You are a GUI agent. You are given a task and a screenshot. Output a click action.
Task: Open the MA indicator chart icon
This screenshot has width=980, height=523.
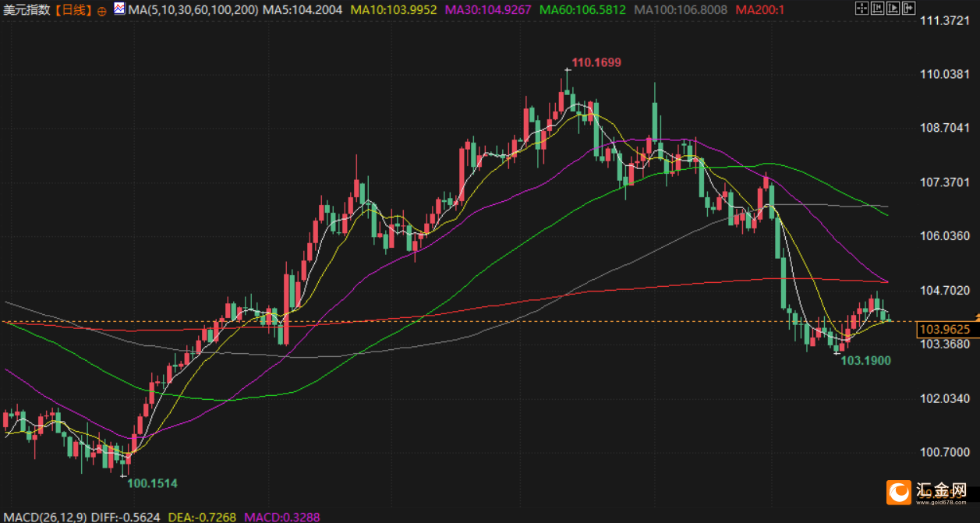(x=119, y=9)
